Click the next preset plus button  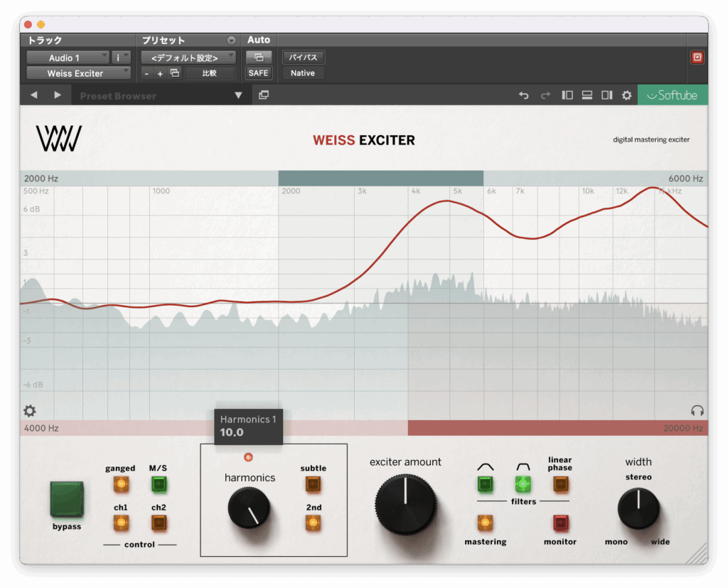pyautogui.click(x=160, y=73)
